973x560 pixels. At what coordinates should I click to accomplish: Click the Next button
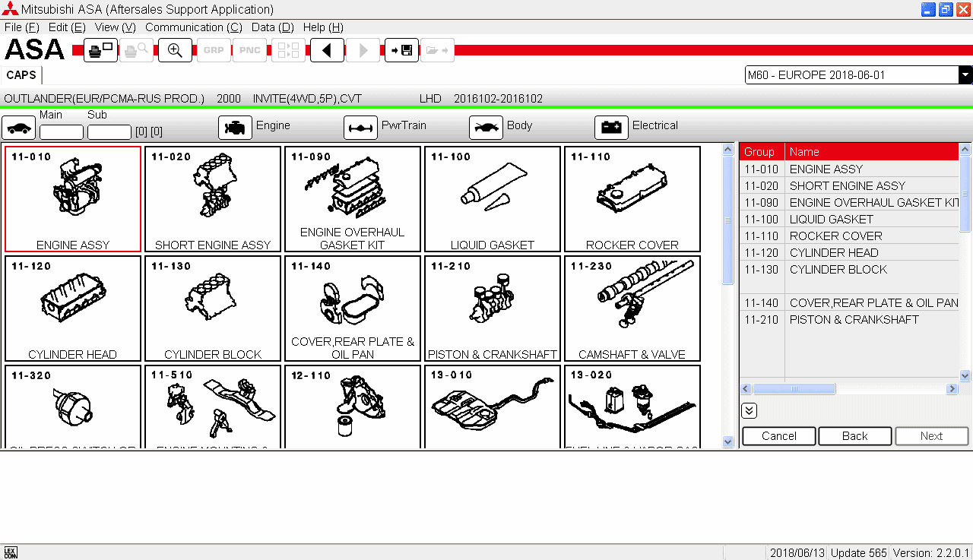tap(932, 436)
